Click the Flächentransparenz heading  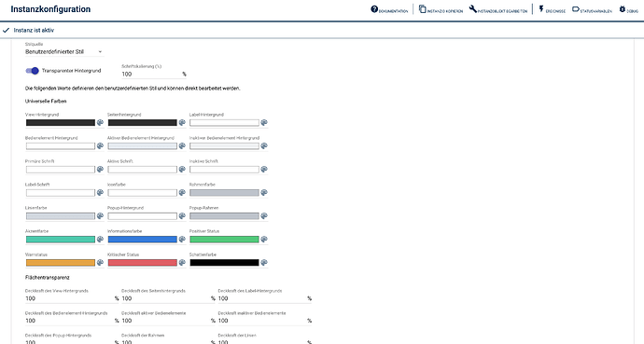point(48,278)
